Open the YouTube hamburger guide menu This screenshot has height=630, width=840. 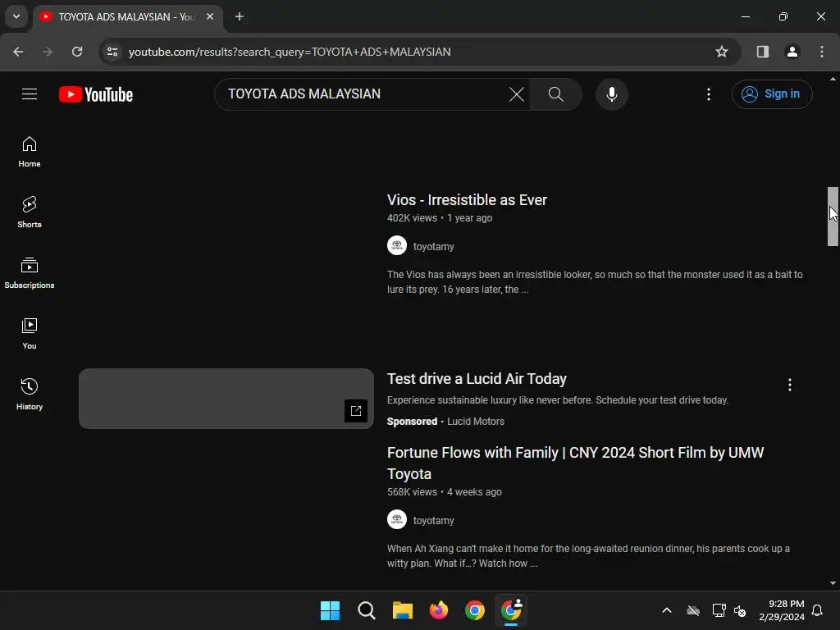(x=30, y=94)
